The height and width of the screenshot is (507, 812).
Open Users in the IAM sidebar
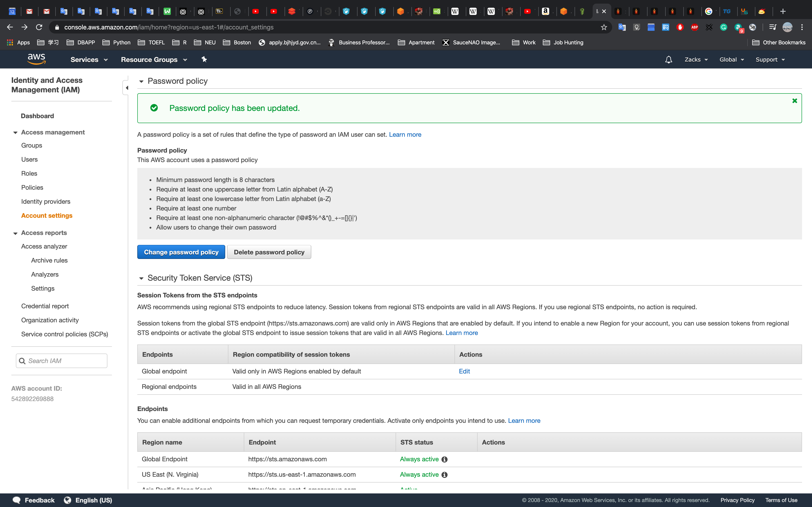pos(29,160)
